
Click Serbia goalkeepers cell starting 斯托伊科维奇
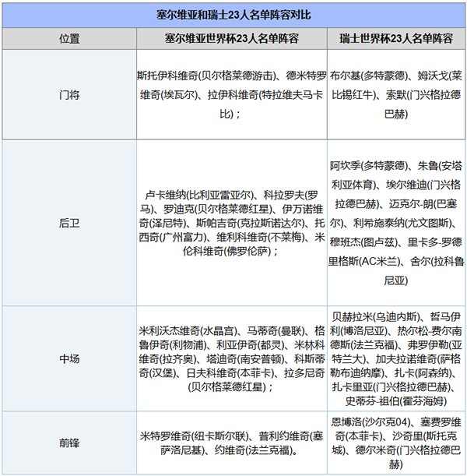(232, 95)
